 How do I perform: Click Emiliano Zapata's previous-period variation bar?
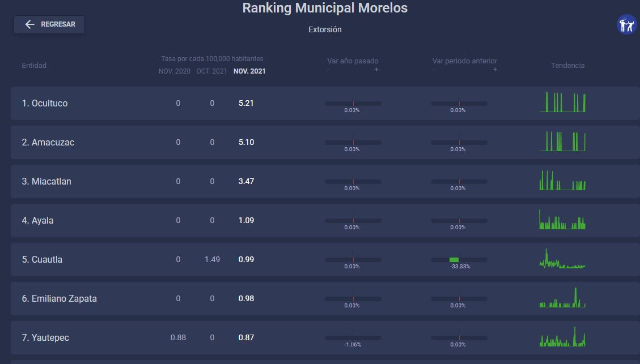[x=459, y=299]
